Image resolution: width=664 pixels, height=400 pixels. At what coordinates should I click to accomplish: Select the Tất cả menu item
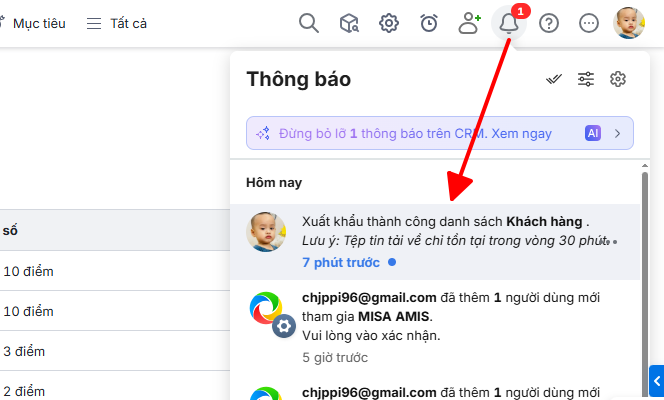point(117,23)
